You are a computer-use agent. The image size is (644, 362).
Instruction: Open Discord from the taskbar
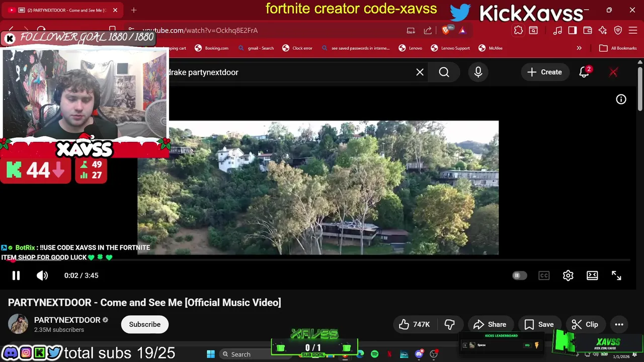[419, 354]
